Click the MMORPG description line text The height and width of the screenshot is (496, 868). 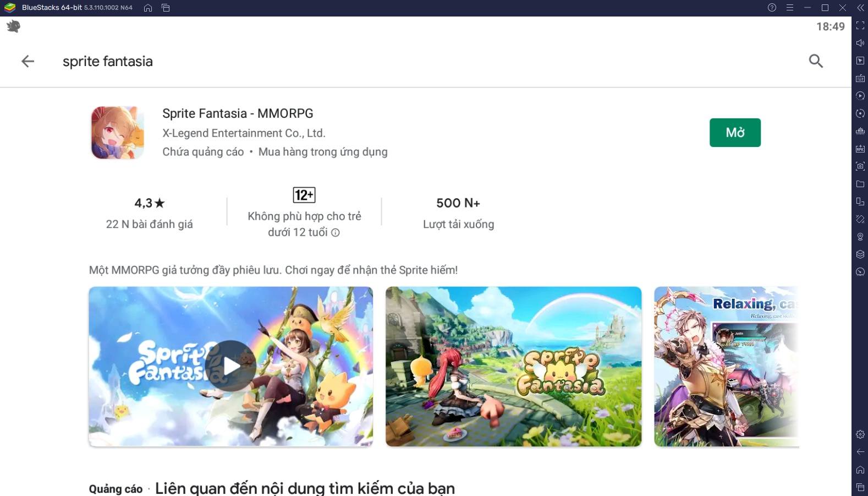(273, 270)
